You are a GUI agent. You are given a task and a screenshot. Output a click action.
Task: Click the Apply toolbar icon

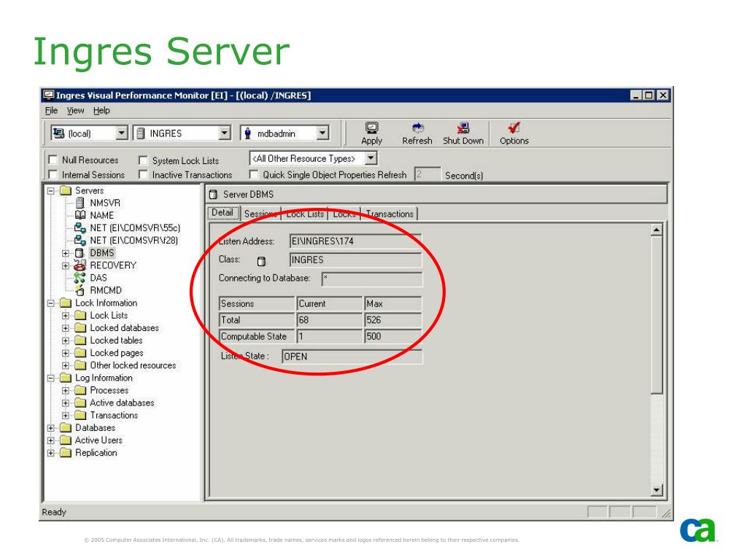(371, 128)
